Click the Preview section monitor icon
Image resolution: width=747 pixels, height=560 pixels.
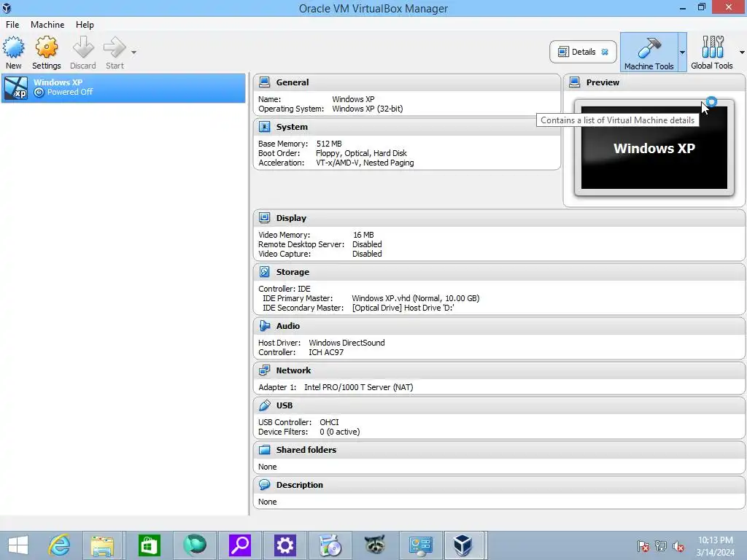point(575,82)
